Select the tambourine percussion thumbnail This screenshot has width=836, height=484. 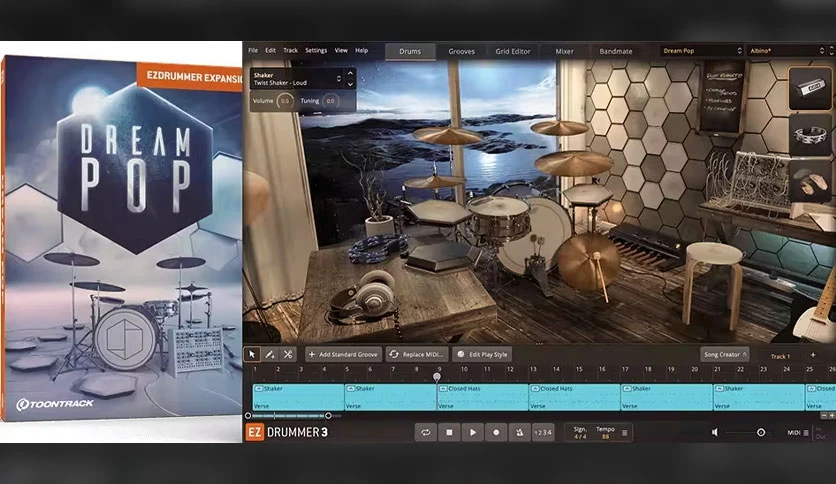tap(810, 135)
